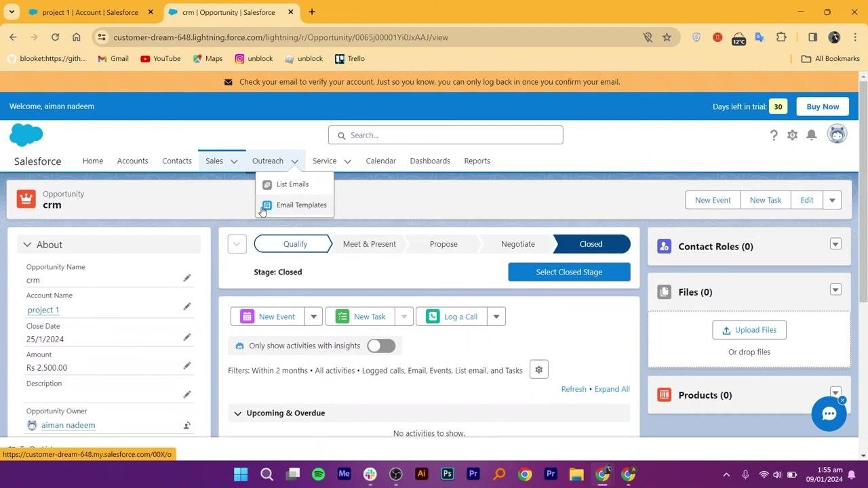Open the Help question mark icon
Screen dimensions: 868x488
tap(774, 135)
